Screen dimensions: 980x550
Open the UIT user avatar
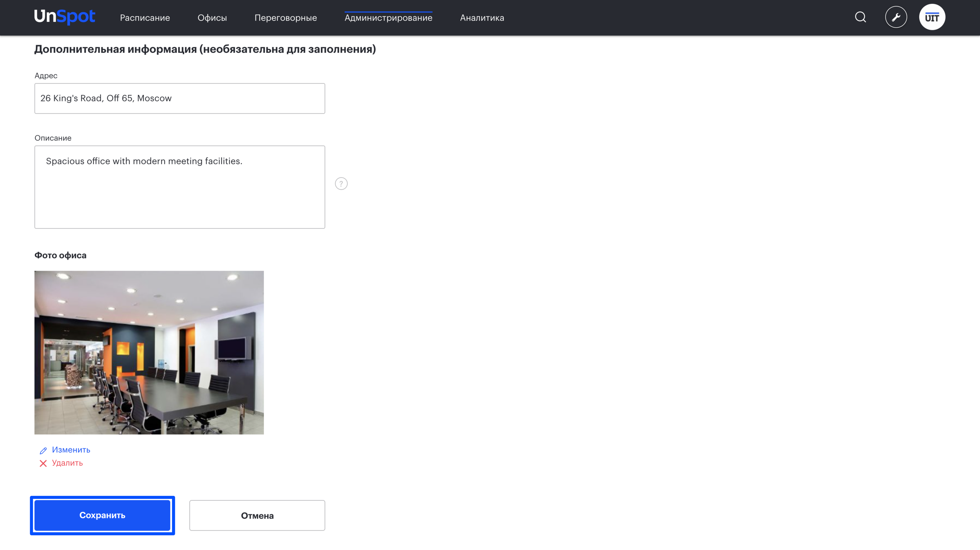[x=932, y=17]
